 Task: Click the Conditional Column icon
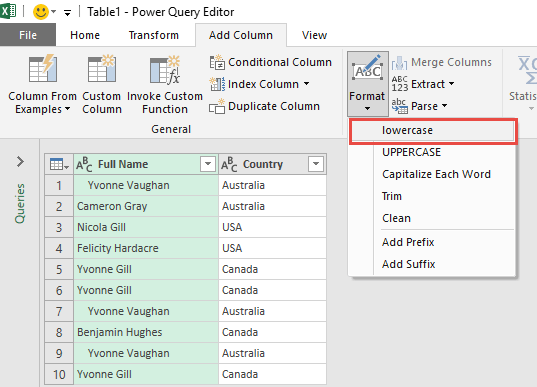click(217, 62)
